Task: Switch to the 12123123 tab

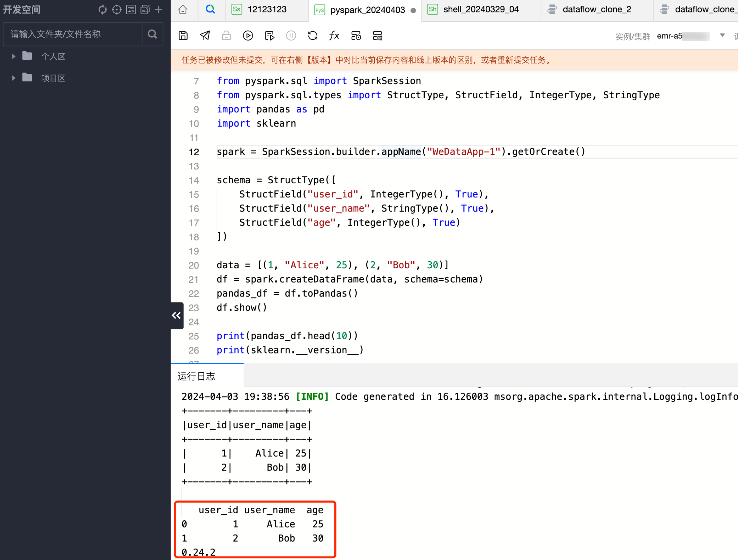Action: 267,10
